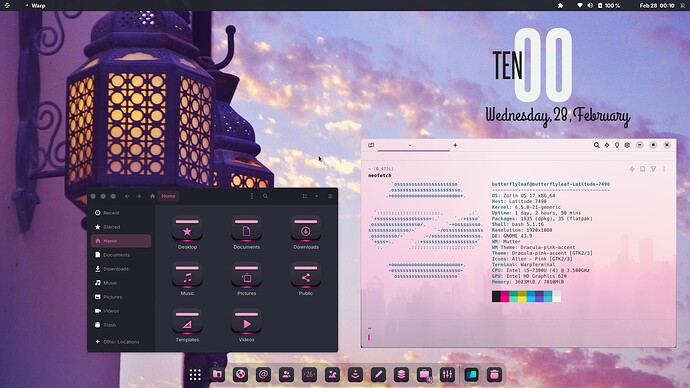Open the trash icon in dock

tap(494, 375)
